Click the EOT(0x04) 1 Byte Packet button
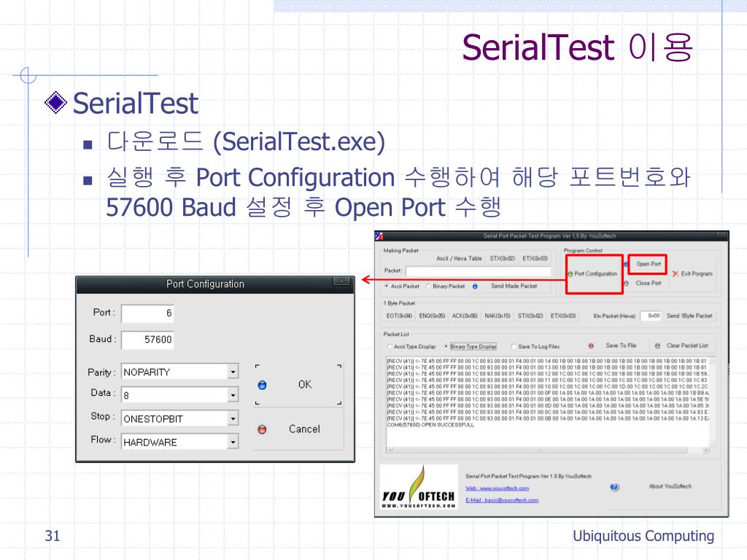 pos(399,316)
